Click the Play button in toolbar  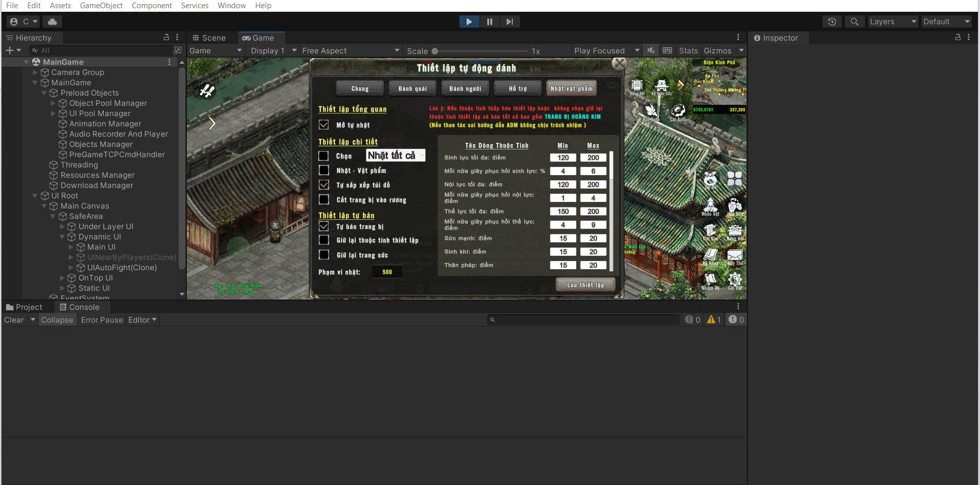(469, 22)
